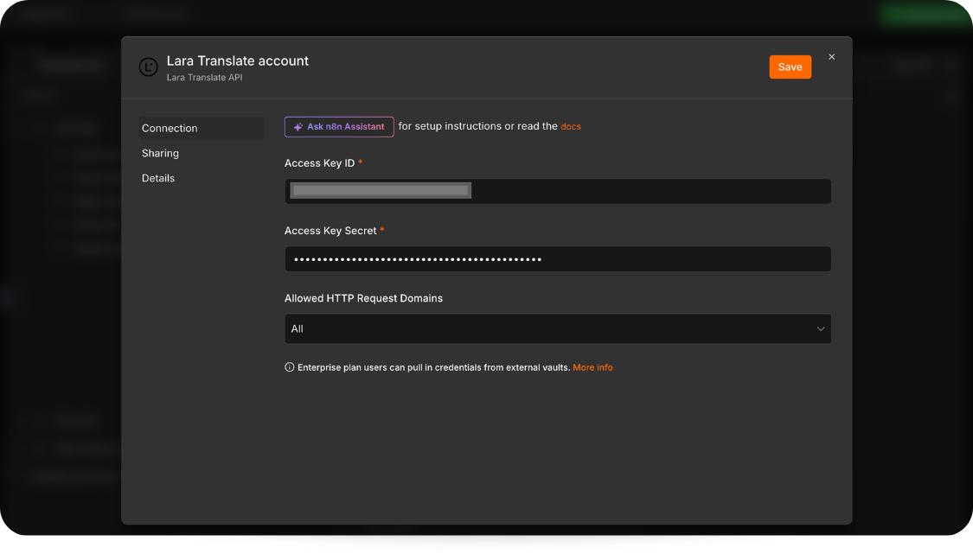Focus the Access Key Secret field
Image resolution: width=973 pixels, height=560 pixels.
click(557, 258)
